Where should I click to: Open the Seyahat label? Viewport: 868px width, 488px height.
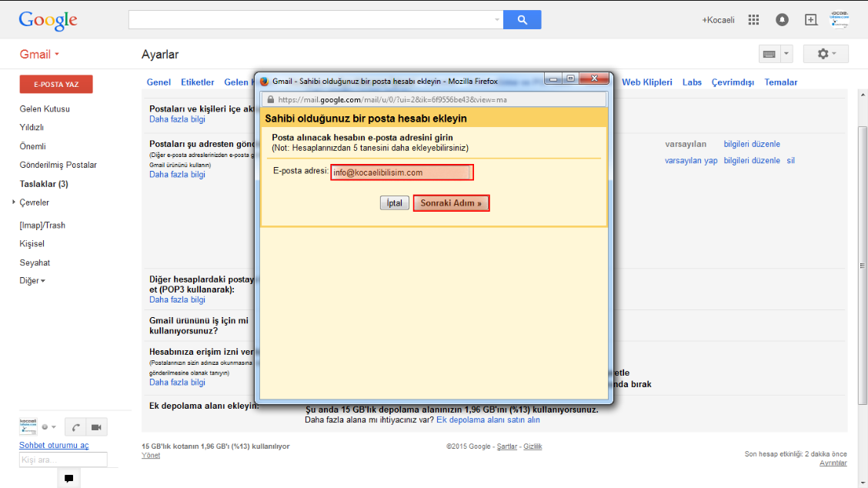(35, 262)
